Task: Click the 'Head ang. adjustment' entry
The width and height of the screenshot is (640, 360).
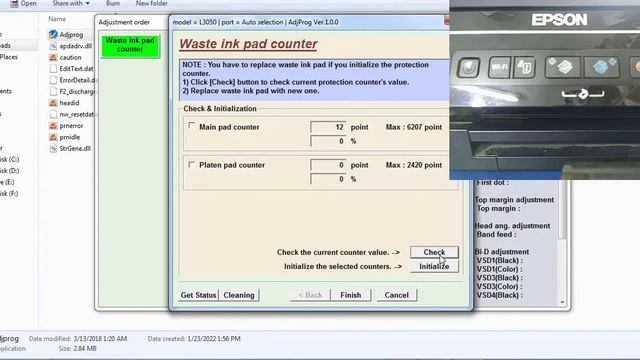Action: pos(512,226)
